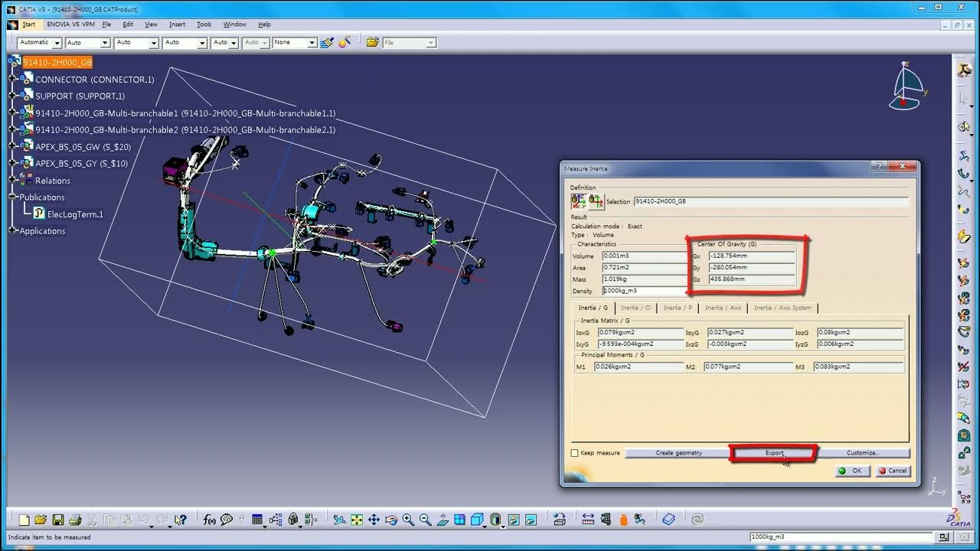Select APEX_BS_05_GY (S_$10) in tree
The height and width of the screenshot is (551, 980).
[x=81, y=163]
